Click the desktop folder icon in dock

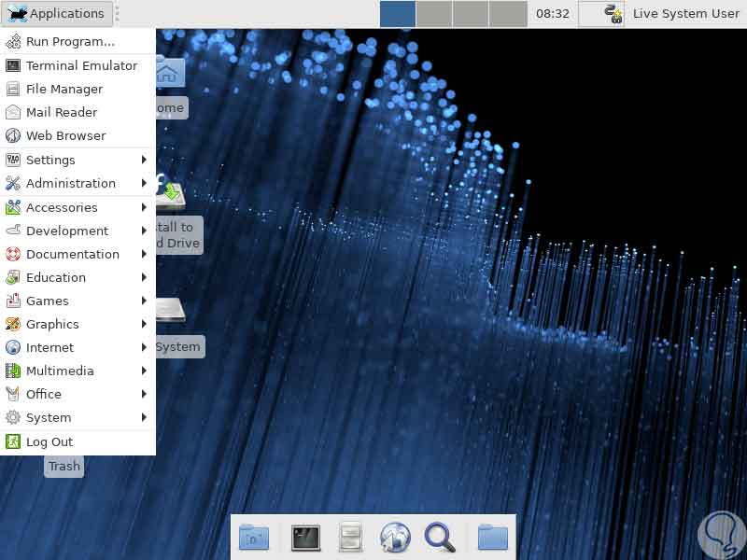254,538
